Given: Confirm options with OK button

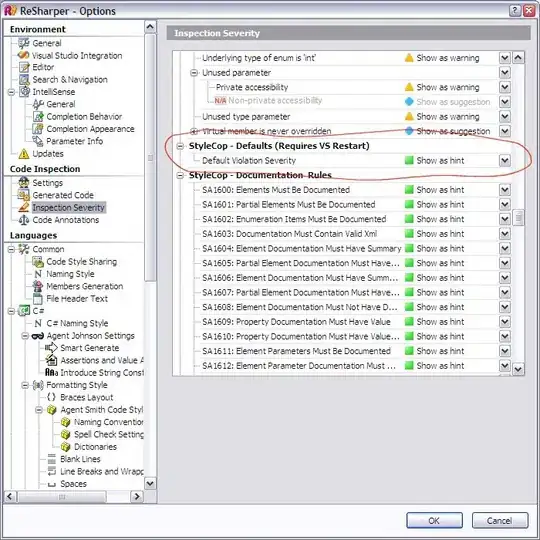Looking at the screenshot, I should pos(434,520).
